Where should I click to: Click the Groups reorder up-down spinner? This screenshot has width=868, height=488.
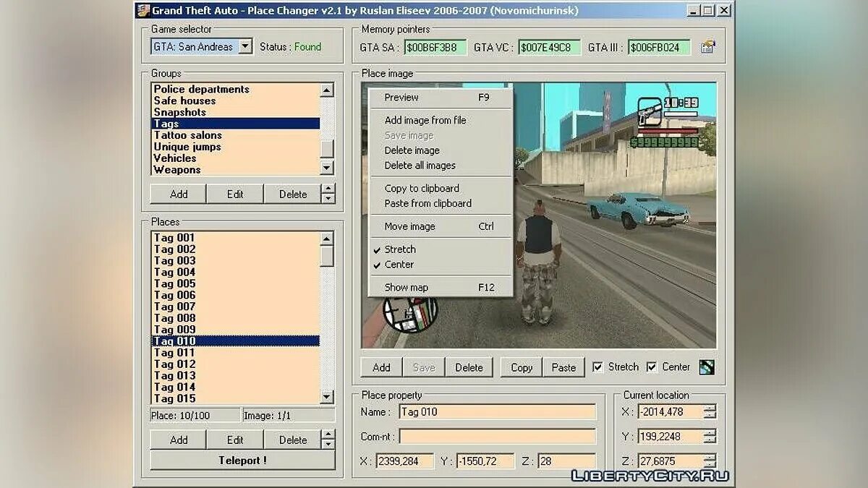pos(328,194)
